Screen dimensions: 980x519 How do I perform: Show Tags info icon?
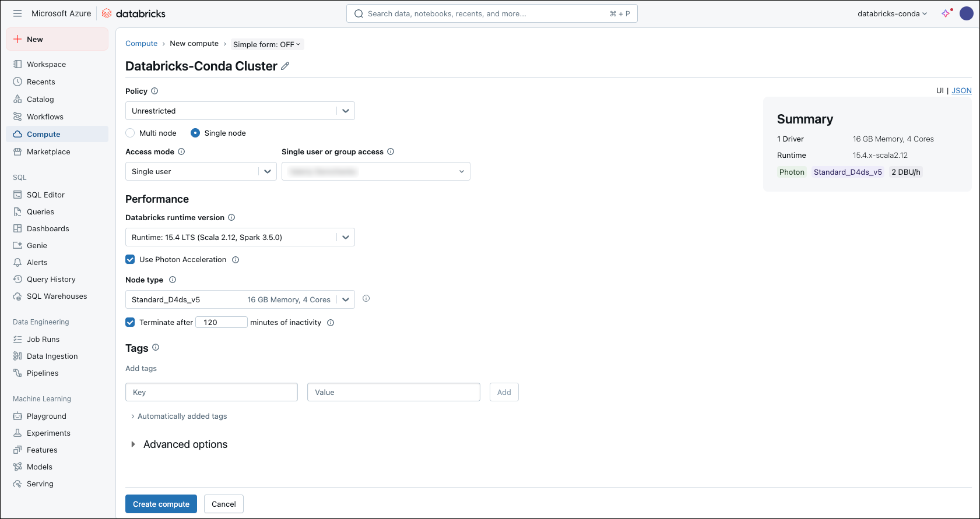point(156,347)
